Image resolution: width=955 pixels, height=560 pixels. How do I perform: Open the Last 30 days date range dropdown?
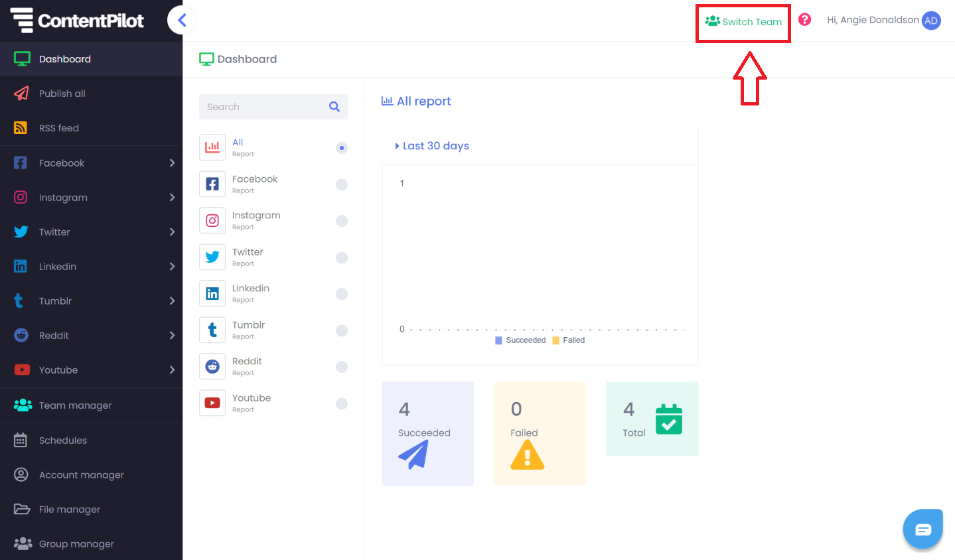(432, 146)
